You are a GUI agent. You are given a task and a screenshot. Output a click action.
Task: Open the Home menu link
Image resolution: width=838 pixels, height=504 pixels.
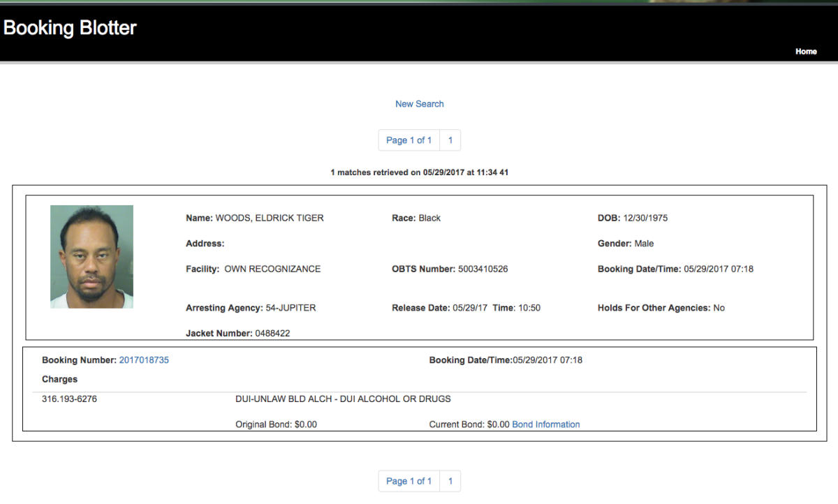pos(806,52)
